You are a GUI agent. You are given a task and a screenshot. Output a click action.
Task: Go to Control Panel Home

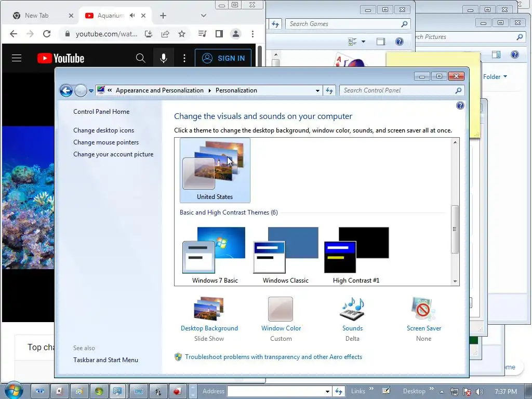point(101,112)
